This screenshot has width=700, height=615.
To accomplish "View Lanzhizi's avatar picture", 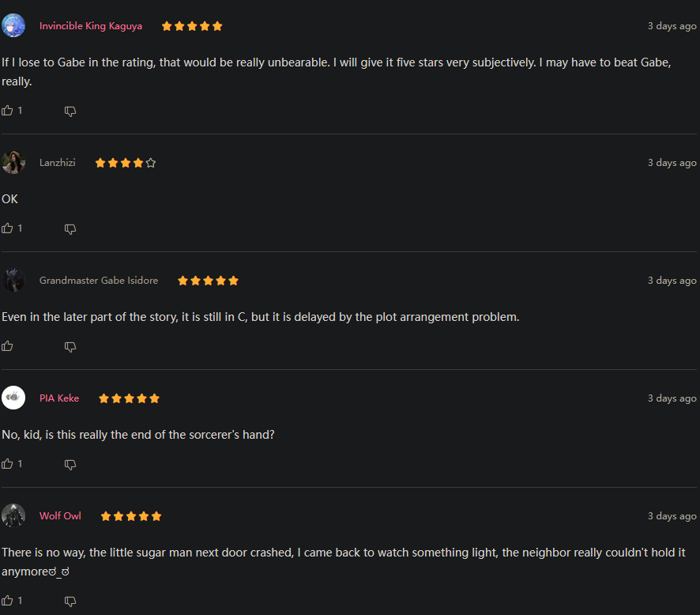I will pos(13,162).
